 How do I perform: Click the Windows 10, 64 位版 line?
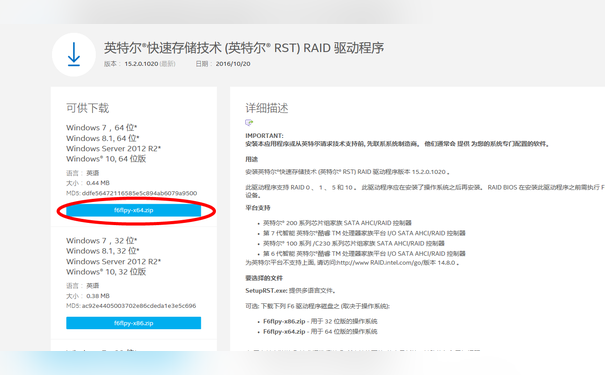click(x=106, y=159)
